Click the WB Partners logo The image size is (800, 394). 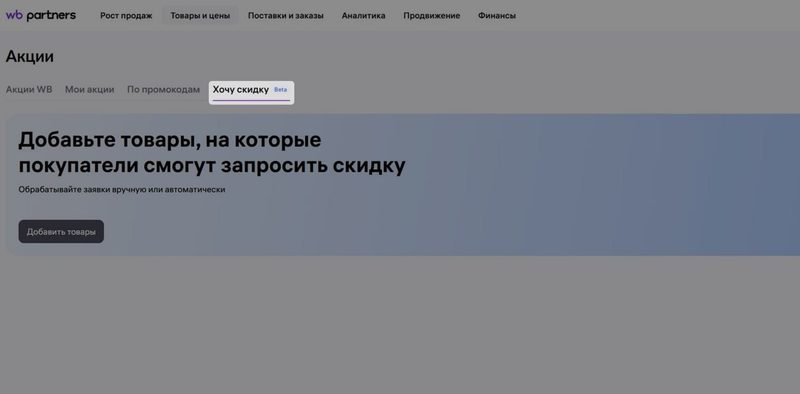[x=41, y=15]
